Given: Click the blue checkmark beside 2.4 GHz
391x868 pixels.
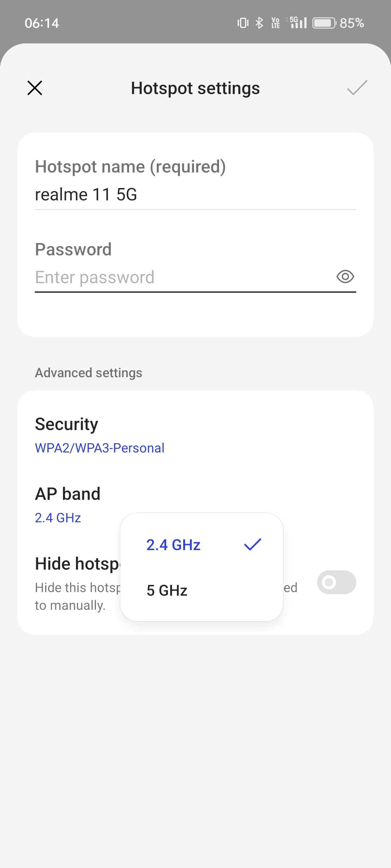Looking at the screenshot, I should (x=253, y=545).
